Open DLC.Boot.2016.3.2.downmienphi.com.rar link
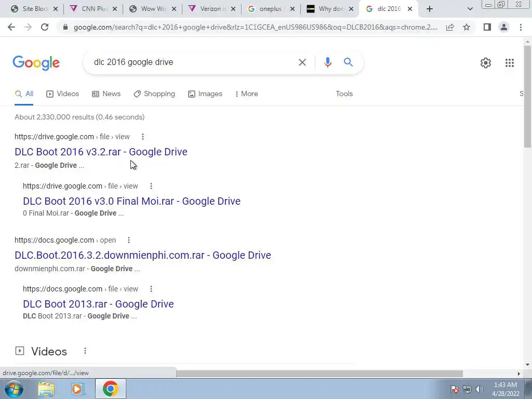The width and height of the screenshot is (532, 399). [x=143, y=255]
